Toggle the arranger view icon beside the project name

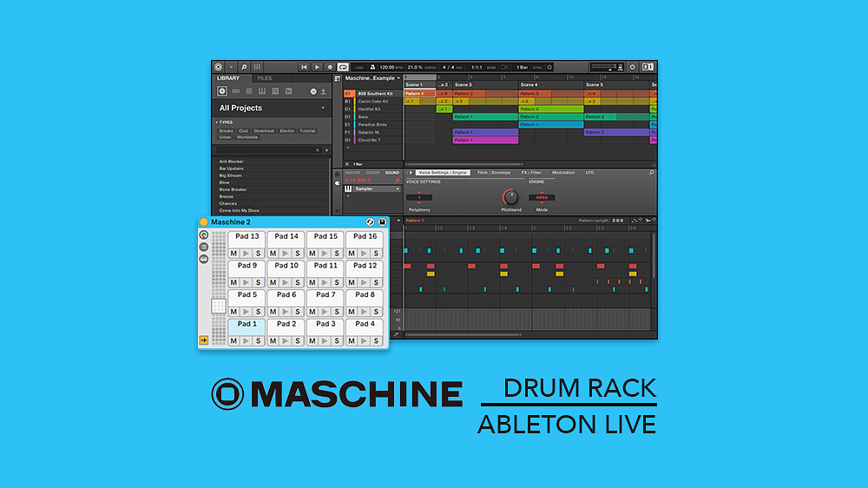(337, 79)
